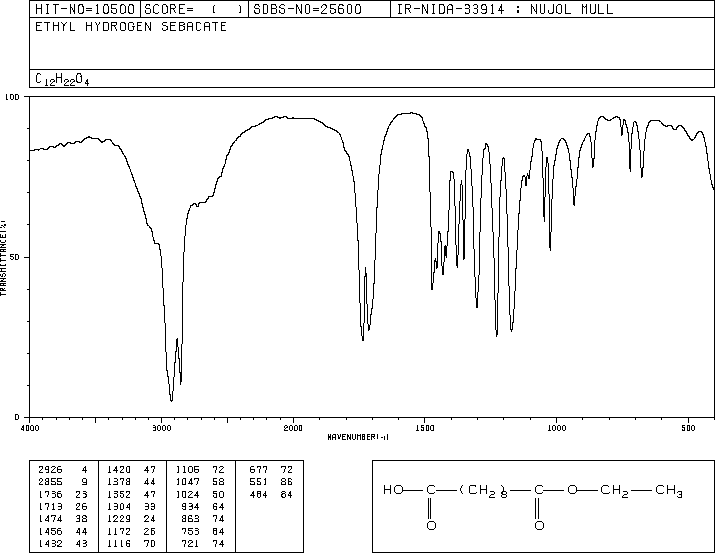Select peak value 1736 in the table
715x553 pixels.
[x=50, y=494]
